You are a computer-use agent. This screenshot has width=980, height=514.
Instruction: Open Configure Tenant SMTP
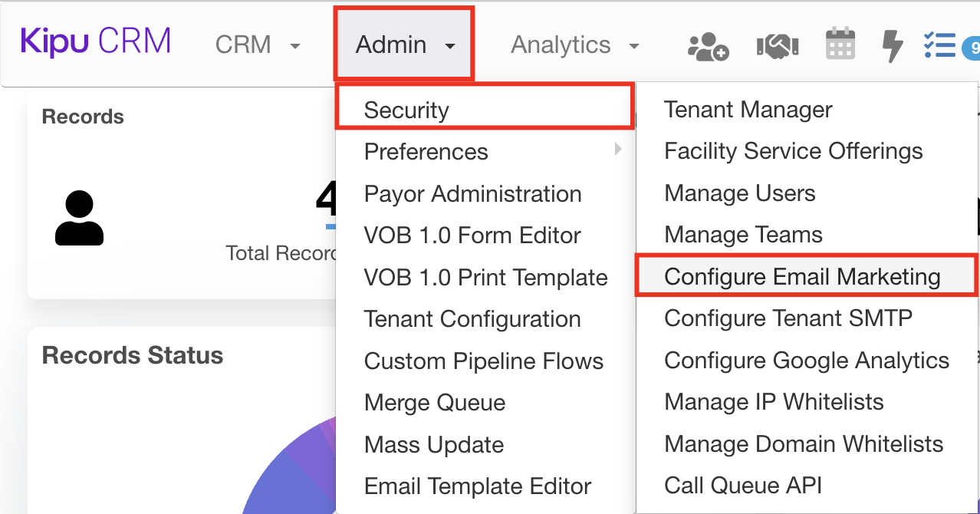(788, 318)
